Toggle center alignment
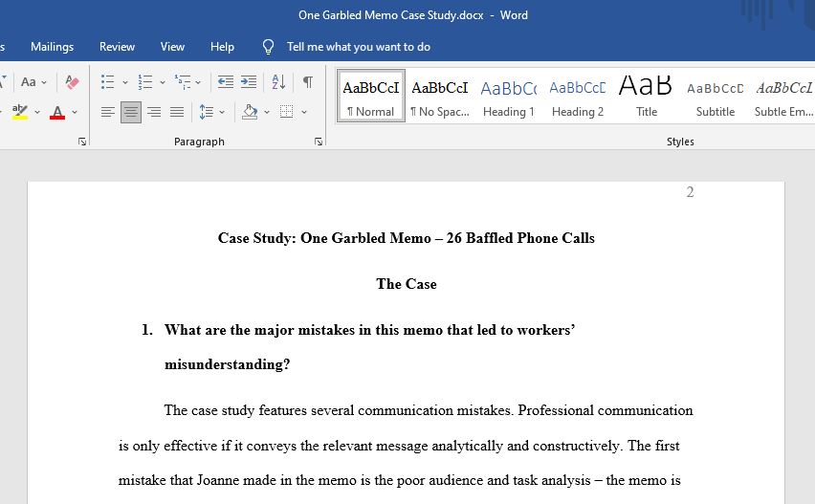 (130, 112)
